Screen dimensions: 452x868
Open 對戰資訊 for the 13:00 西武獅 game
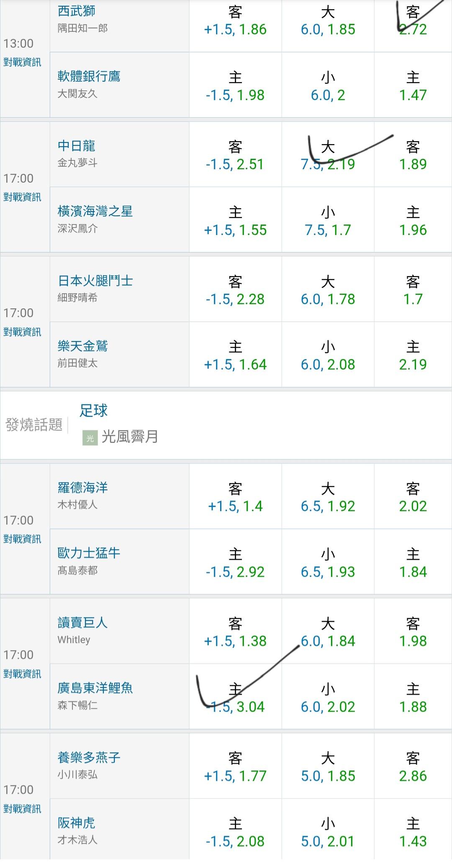point(23,62)
